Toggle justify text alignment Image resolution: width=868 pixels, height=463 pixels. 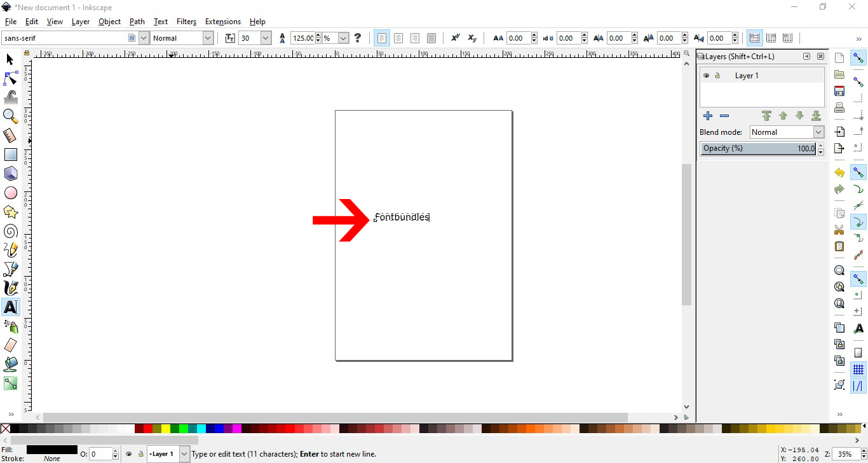(431, 38)
